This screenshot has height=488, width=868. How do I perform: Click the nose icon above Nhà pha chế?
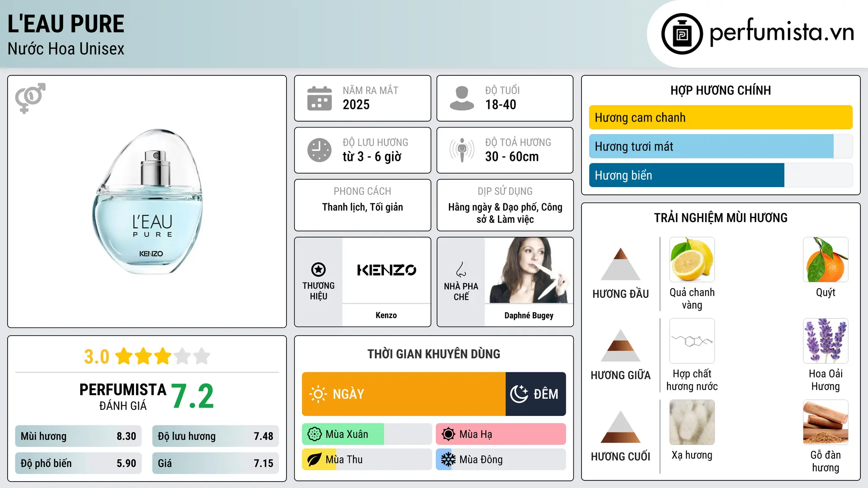tap(461, 269)
